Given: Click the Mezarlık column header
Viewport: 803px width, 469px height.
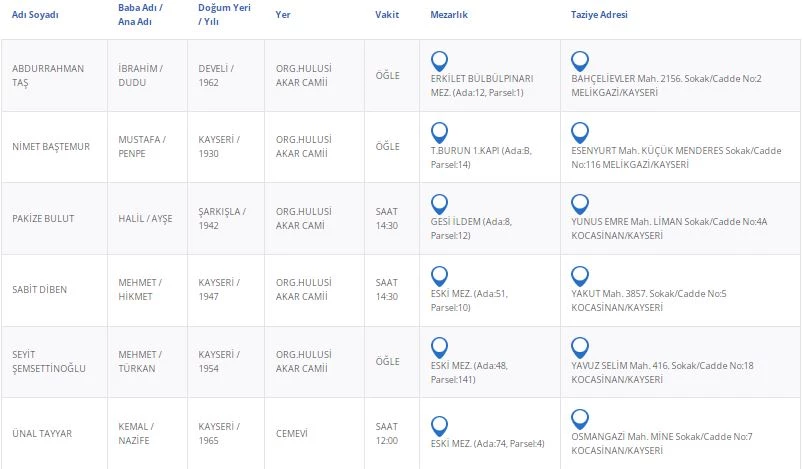Looking at the screenshot, I should coord(449,15).
